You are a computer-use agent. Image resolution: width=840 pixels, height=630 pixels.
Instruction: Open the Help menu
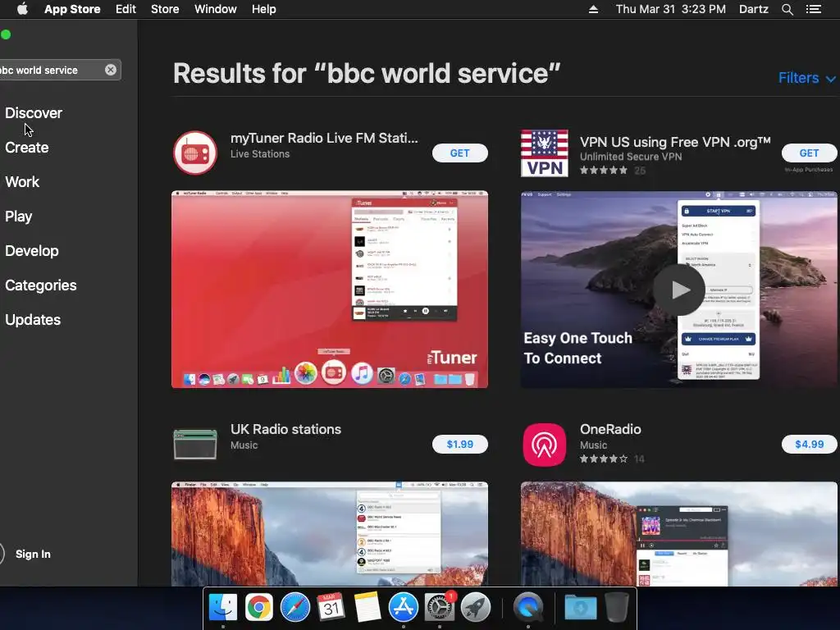pyautogui.click(x=264, y=9)
